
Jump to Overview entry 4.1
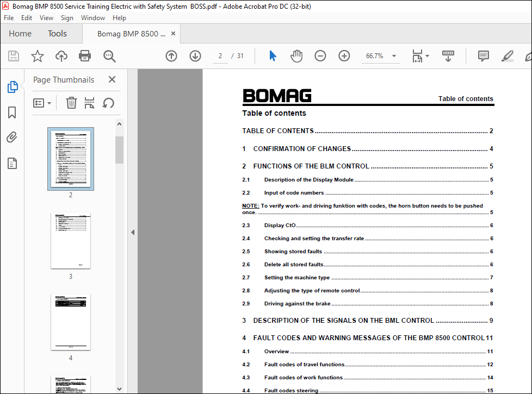367,352
